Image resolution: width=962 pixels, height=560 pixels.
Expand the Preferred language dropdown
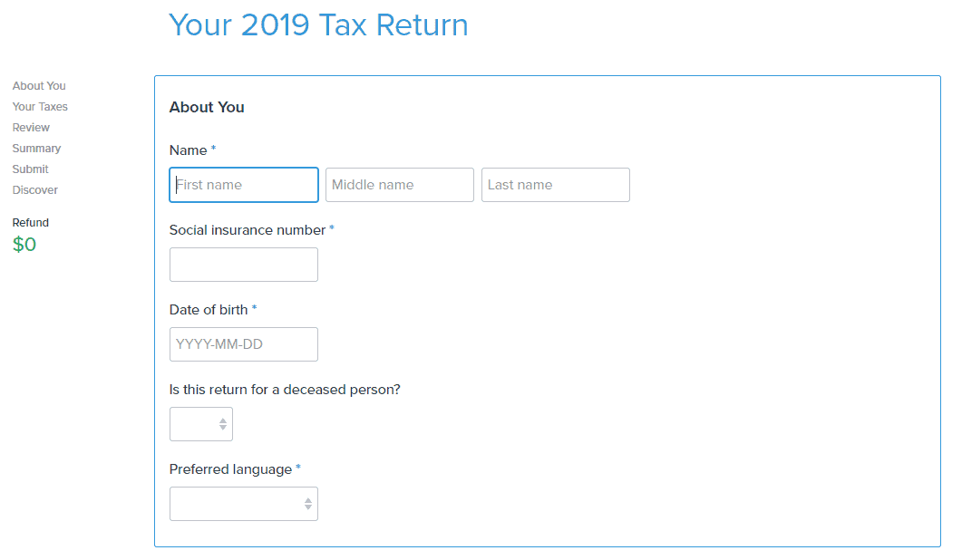pos(244,504)
